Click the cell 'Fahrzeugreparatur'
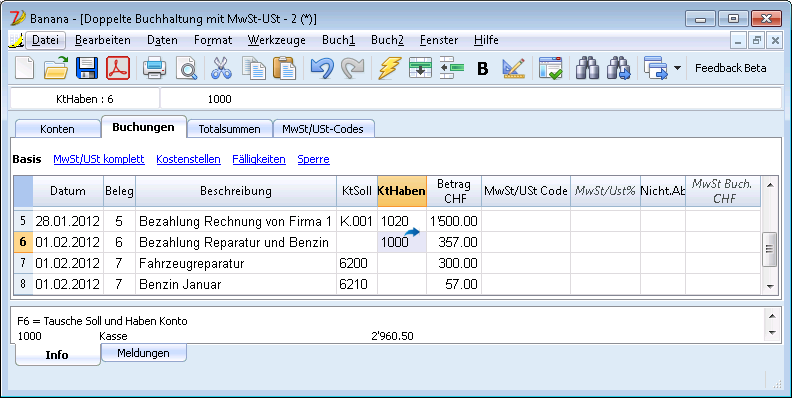This screenshot has height=398, width=792. click(236, 263)
